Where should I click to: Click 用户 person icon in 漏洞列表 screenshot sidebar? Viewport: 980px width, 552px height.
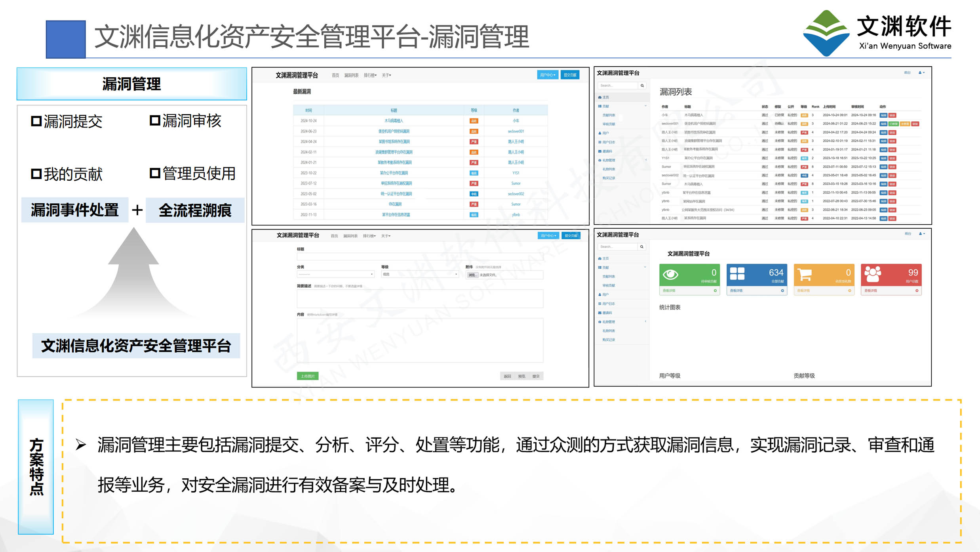coord(600,133)
